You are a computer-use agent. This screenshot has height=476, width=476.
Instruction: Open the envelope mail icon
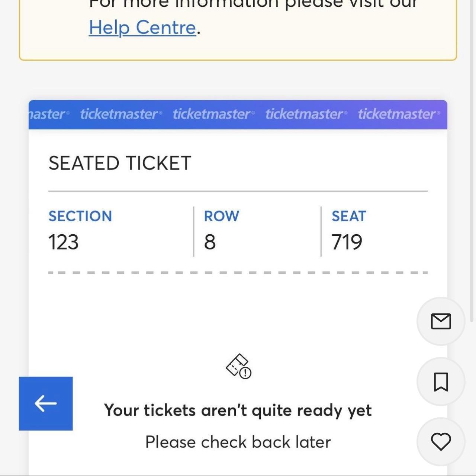click(440, 321)
